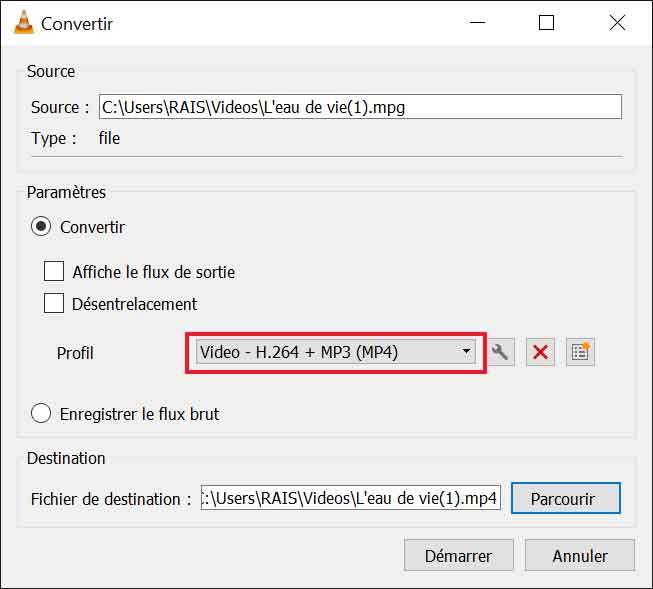Cancel with the Annuler button
653x589 pixels.
pos(580,555)
